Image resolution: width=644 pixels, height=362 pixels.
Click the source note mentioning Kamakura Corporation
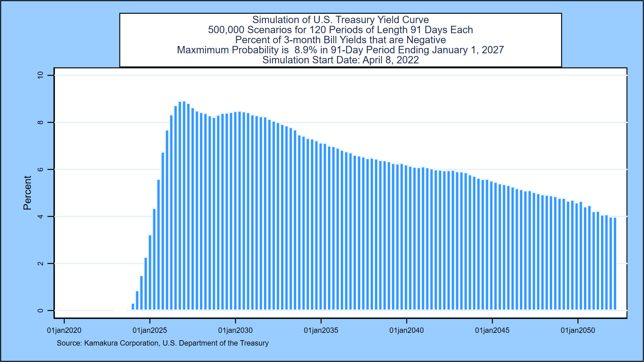(163, 343)
